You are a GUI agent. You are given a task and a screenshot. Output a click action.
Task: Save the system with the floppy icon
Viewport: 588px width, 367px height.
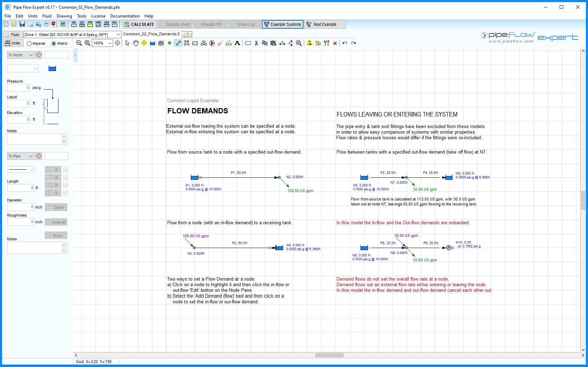(22, 24)
